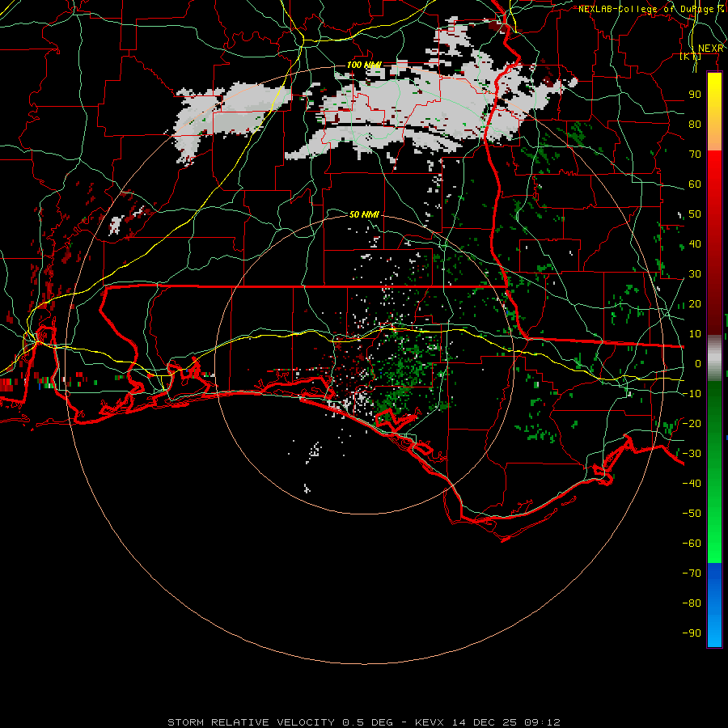Select the -40 value on the velocity scale
Image resolution: width=728 pixels, height=728 pixels.
[x=692, y=484]
